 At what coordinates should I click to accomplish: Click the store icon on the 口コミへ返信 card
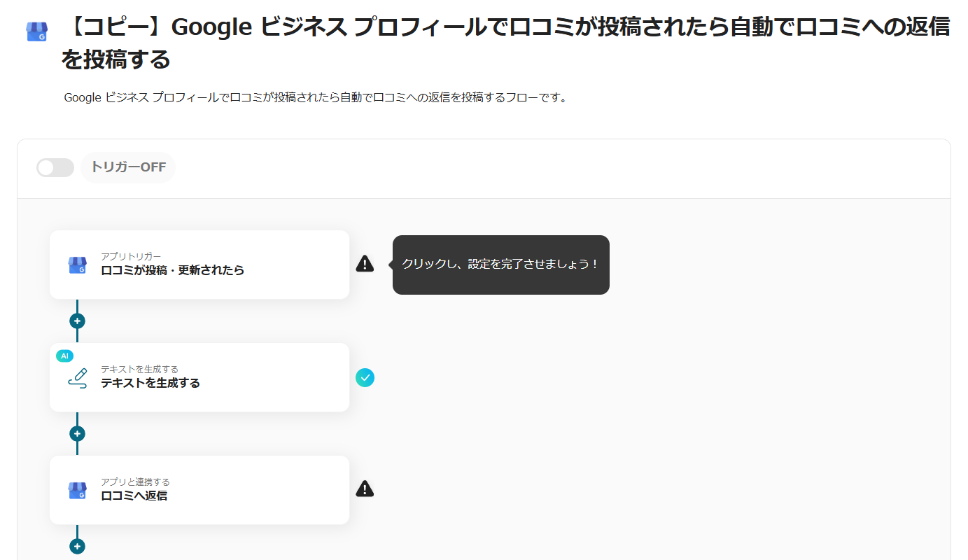pos(77,490)
